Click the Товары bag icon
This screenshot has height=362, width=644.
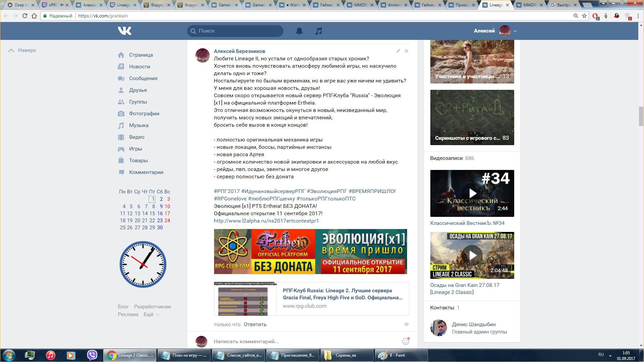point(121,161)
